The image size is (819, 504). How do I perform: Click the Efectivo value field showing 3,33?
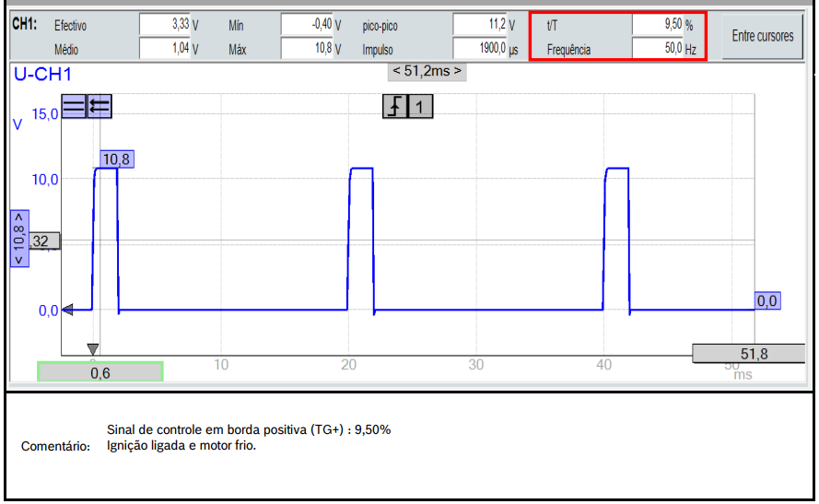(x=169, y=26)
